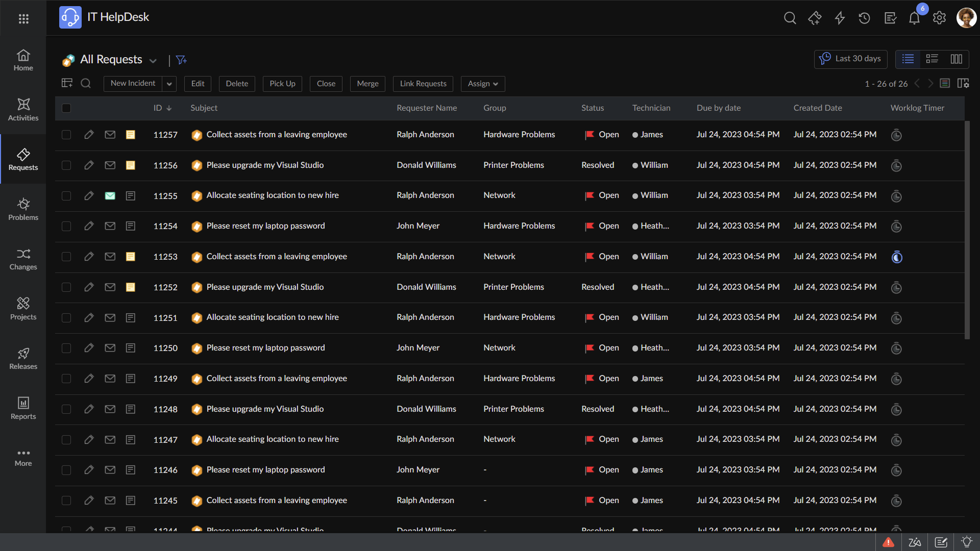Open recent history clock icon

[x=864, y=18]
